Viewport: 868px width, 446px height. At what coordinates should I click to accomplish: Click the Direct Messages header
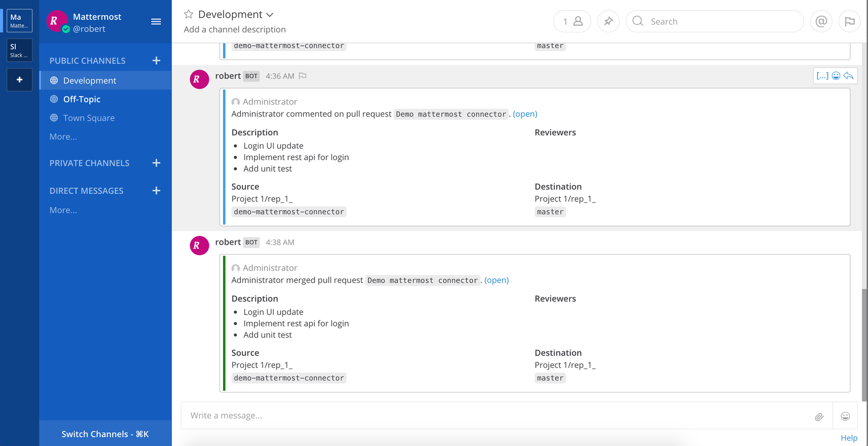click(86, 191)
